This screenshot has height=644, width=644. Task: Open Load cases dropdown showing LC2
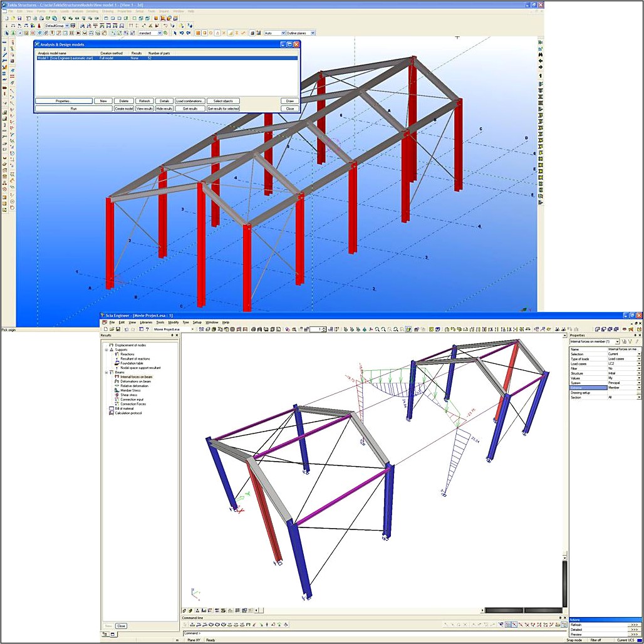[x=638, y=364]
